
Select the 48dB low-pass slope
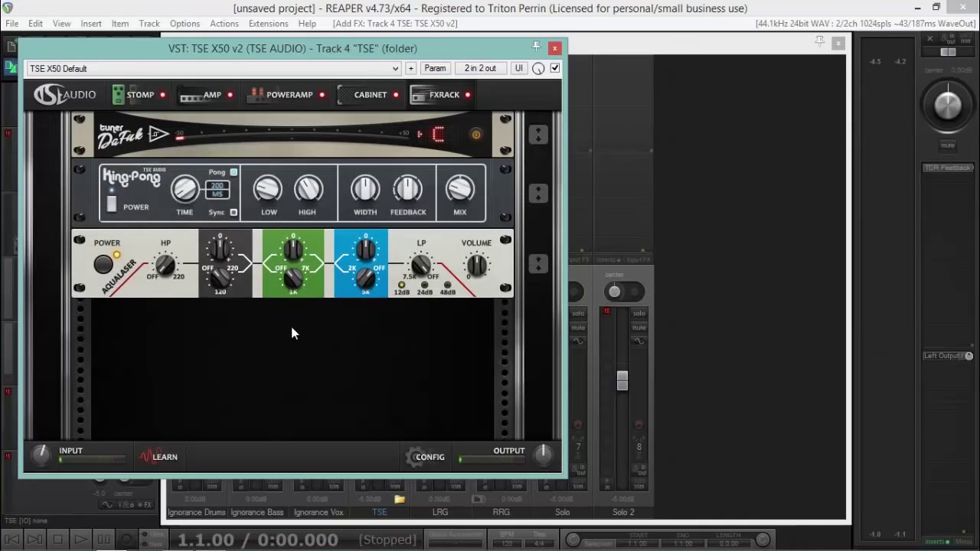(448, 285)
